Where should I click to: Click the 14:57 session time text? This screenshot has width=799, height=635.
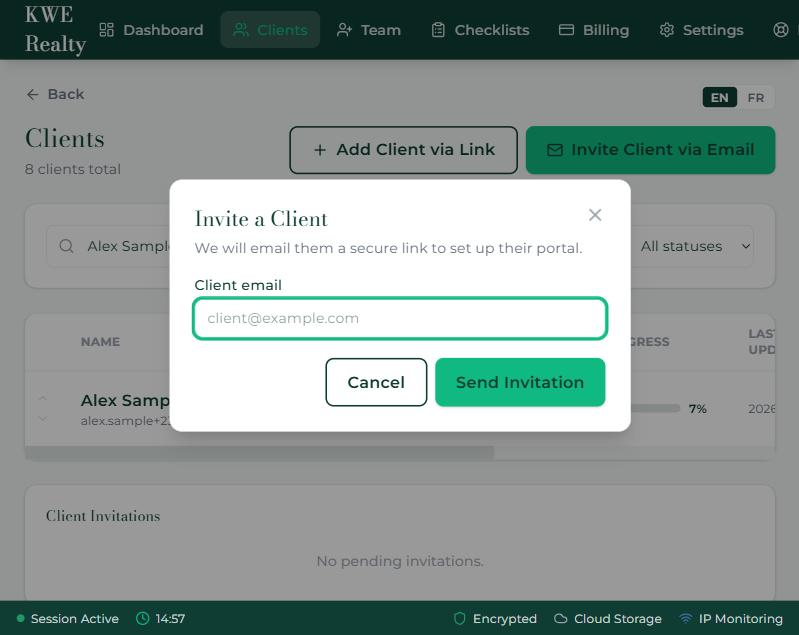click(170, 619)
